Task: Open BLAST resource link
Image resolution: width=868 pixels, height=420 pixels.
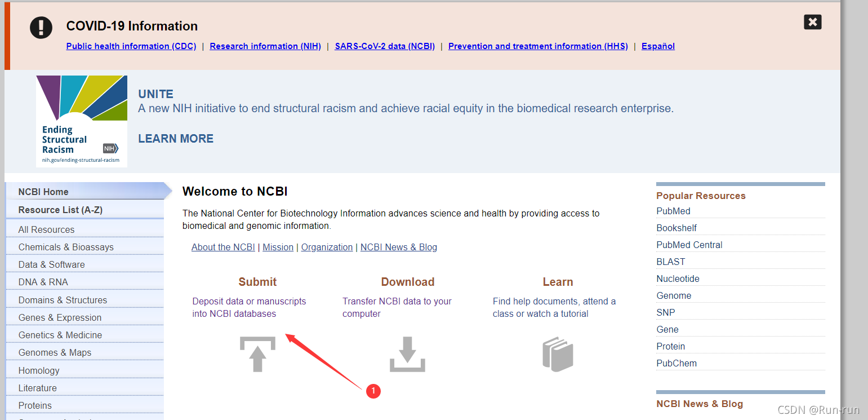Action: point(671,262)
